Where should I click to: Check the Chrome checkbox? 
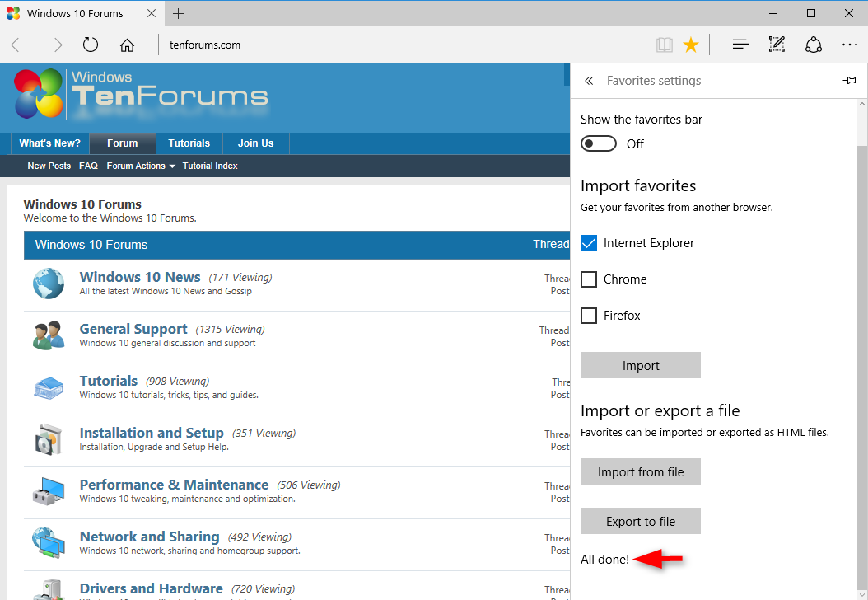pos(589,279)
